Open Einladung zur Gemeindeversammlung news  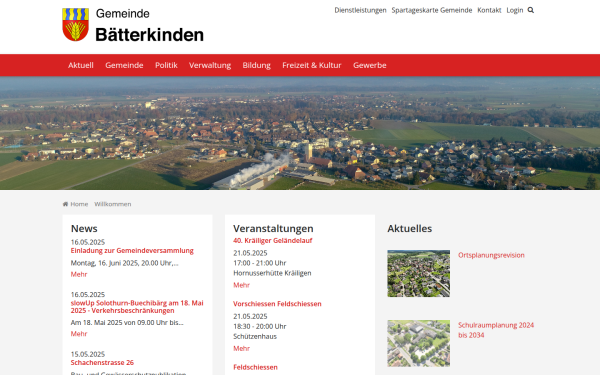point(132,251)
